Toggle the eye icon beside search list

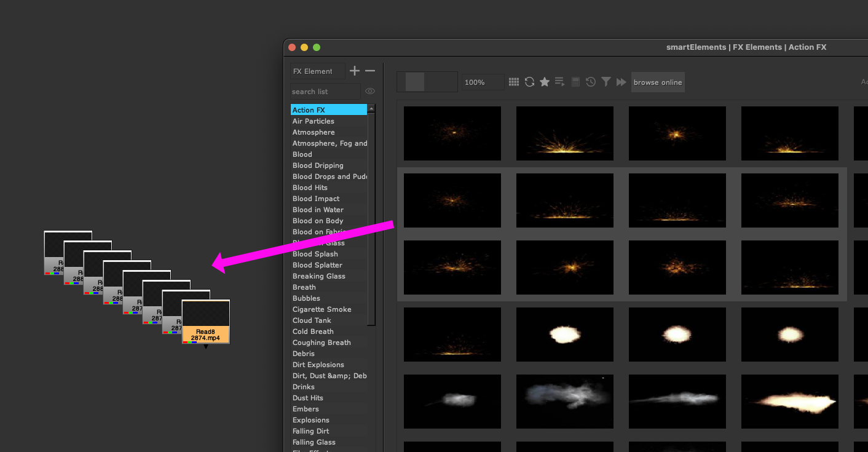(370, 92)
